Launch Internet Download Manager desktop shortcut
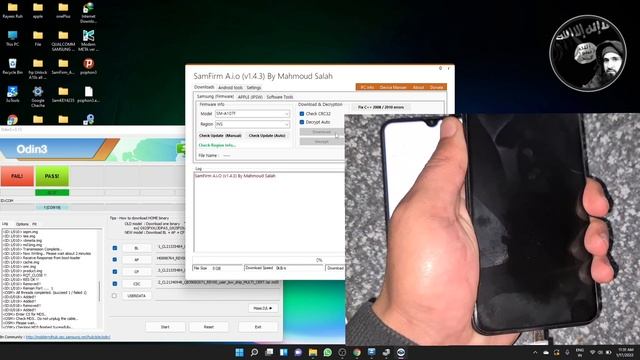 pyautogui.click(x=88, y=13)
